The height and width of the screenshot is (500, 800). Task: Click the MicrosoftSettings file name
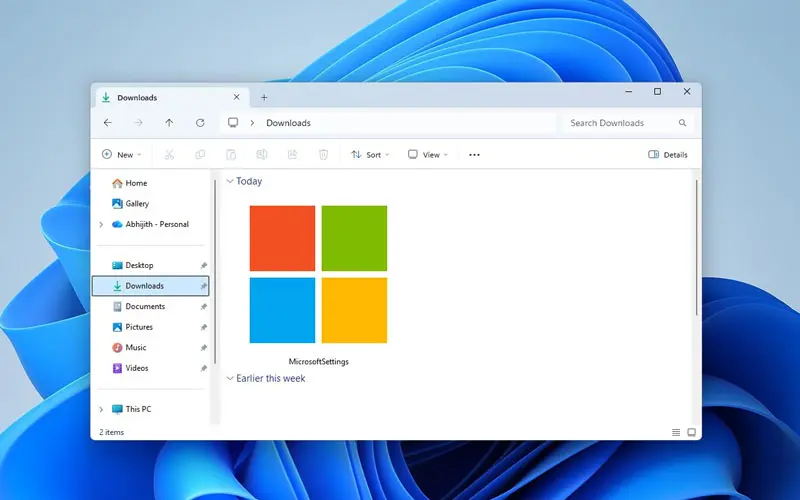pyautogui.click(x=318, y=362)
